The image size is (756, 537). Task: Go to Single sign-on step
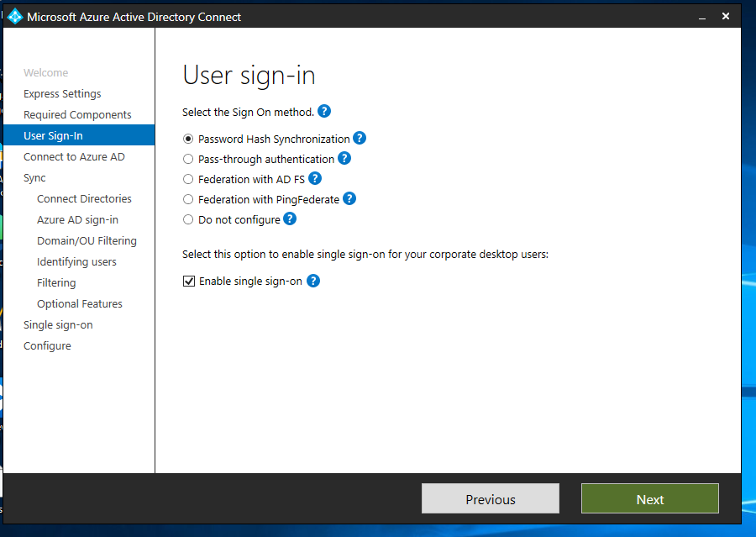tap(58, 325)
